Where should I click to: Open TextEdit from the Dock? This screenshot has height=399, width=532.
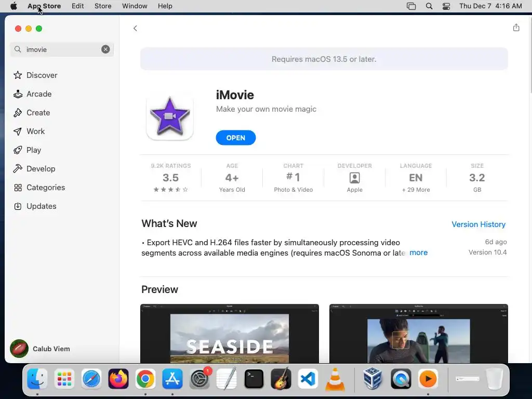pos(227,379)
